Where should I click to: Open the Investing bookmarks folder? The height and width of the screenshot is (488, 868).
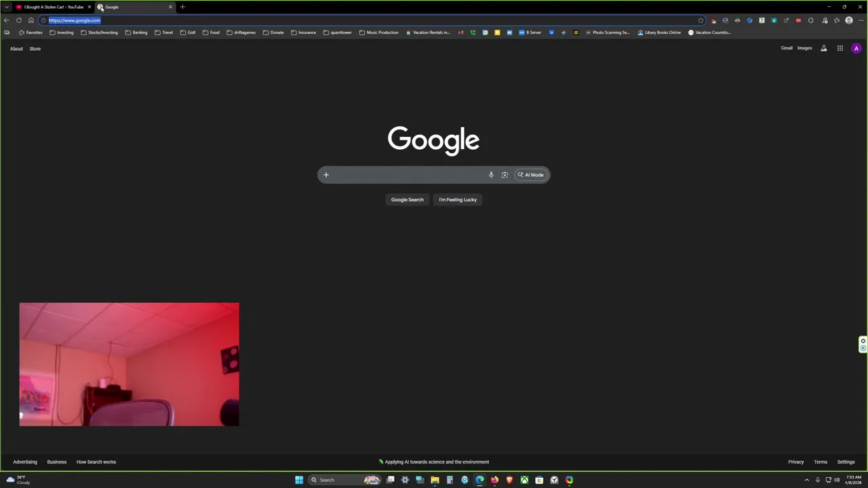pyautogui.click(x=62, y=33)
